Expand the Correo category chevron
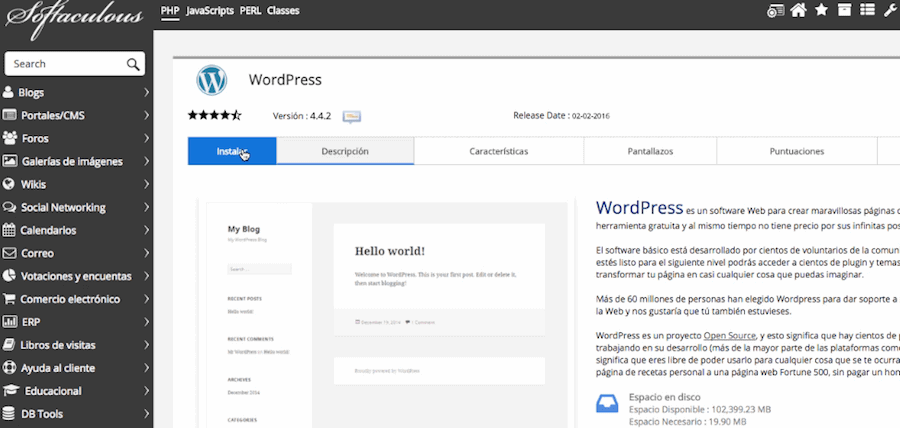 click(x=147, y=253)
